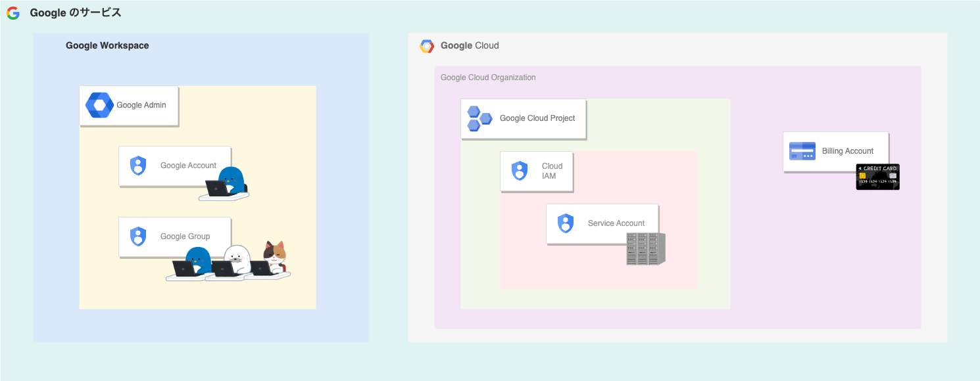Click the Google G logo icon
The width and height of the screenshot is (980, 381).
point(13,13)
